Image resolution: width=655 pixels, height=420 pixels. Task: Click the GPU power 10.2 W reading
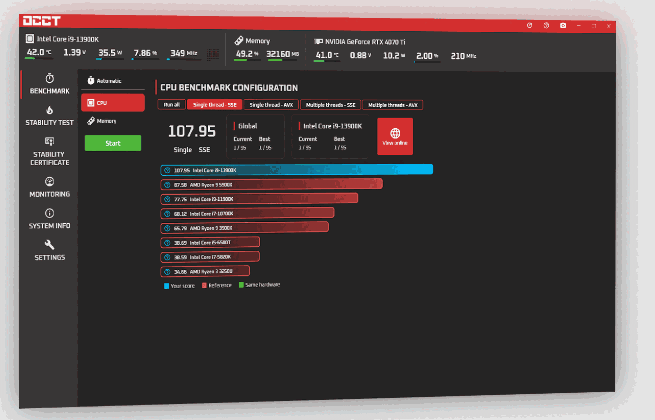click(x=394, y=56)
